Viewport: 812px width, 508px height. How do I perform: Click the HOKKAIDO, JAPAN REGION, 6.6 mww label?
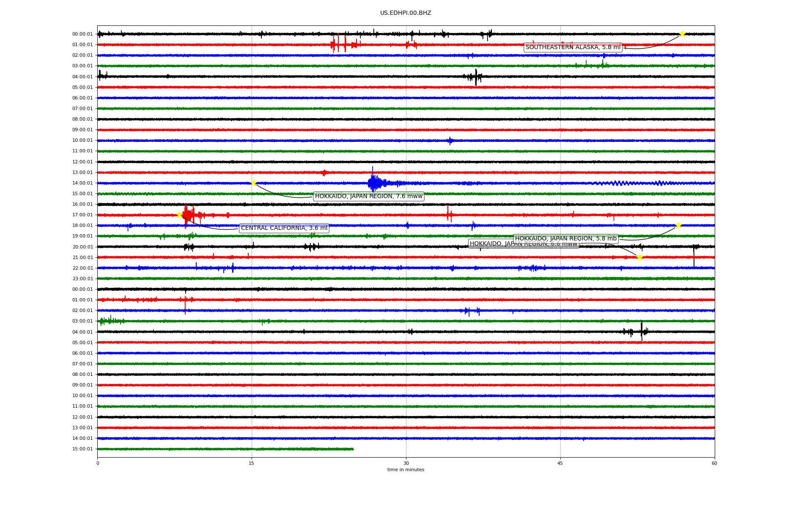[491, 244]
